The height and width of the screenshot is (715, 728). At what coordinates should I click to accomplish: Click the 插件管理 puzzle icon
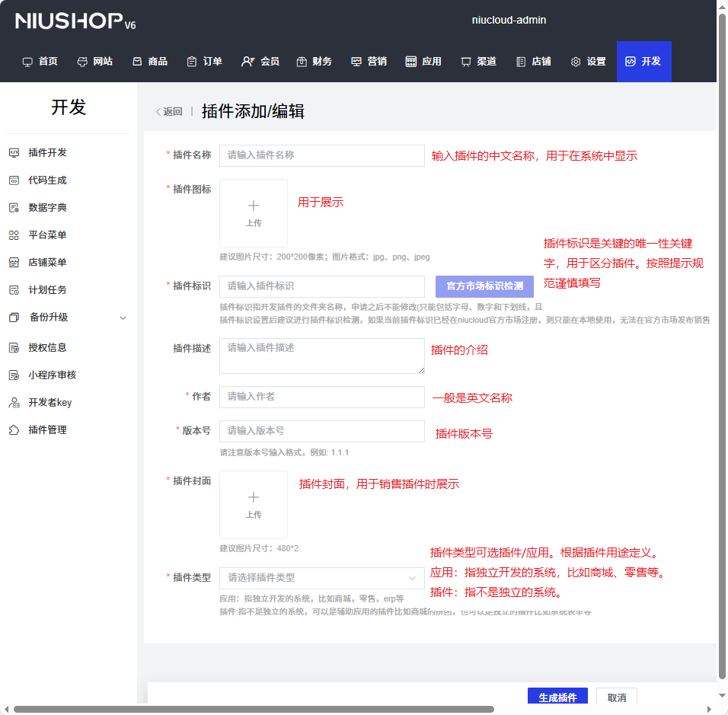tap(14, 430)
